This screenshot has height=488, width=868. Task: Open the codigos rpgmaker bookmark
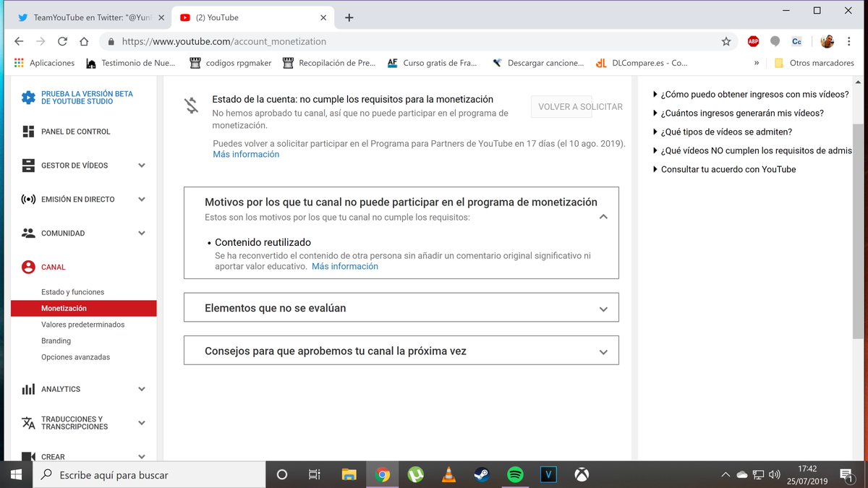click(x=231, y=63)
